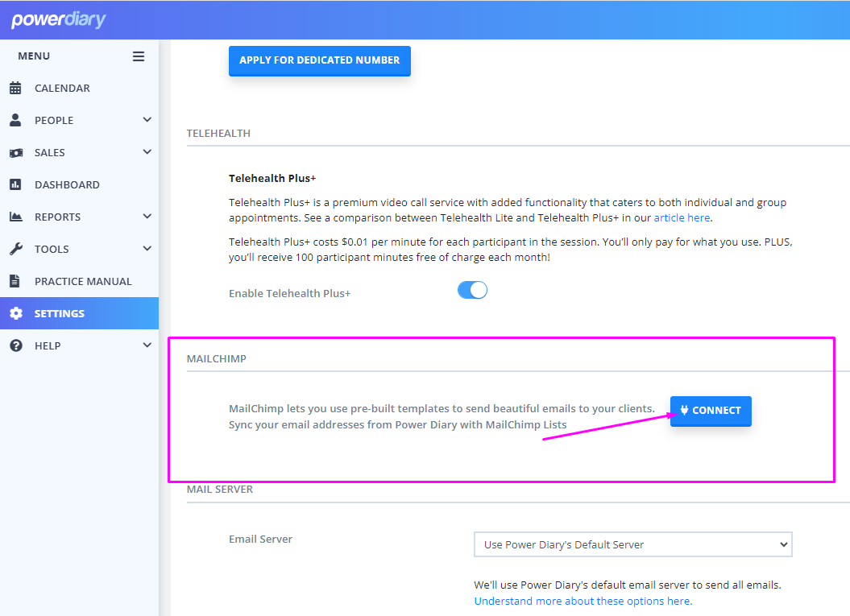Screen dimensions: 850x616
Task: Select the Reports menu item
Action: (79, 217)
